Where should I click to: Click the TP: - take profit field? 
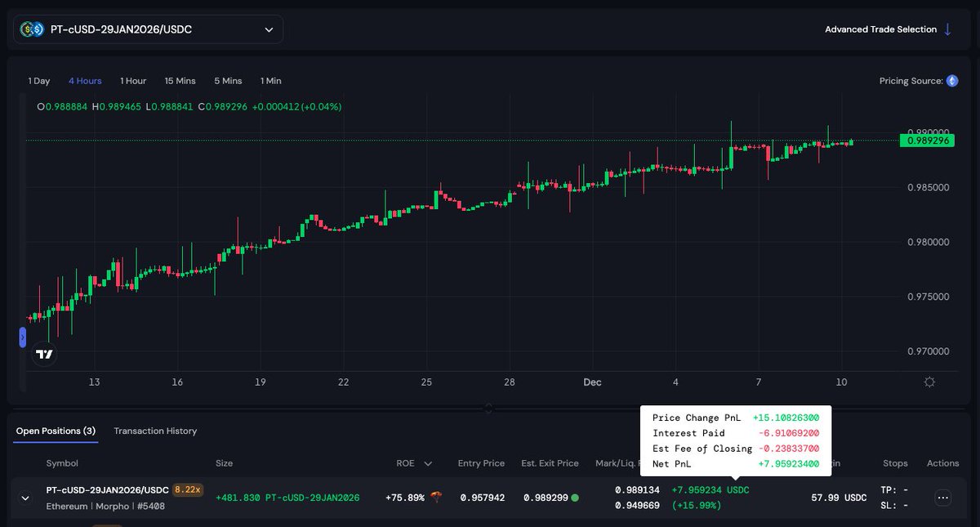895,490
